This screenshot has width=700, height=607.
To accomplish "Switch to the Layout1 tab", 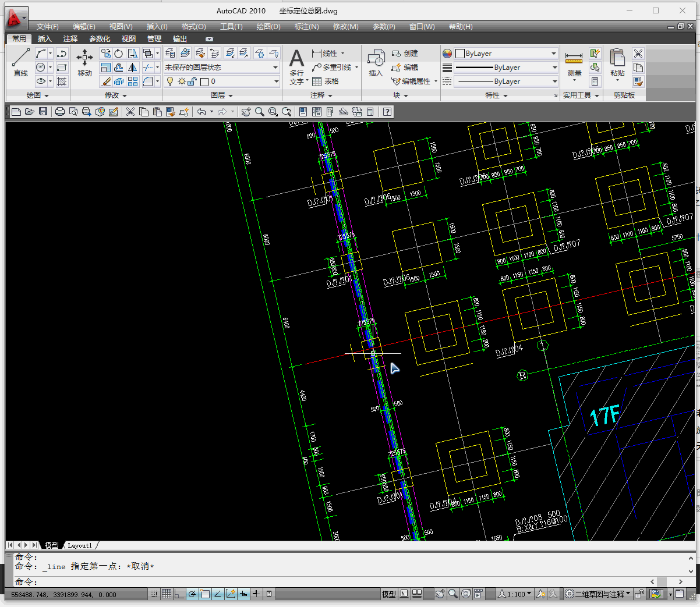I will [80, 545].
